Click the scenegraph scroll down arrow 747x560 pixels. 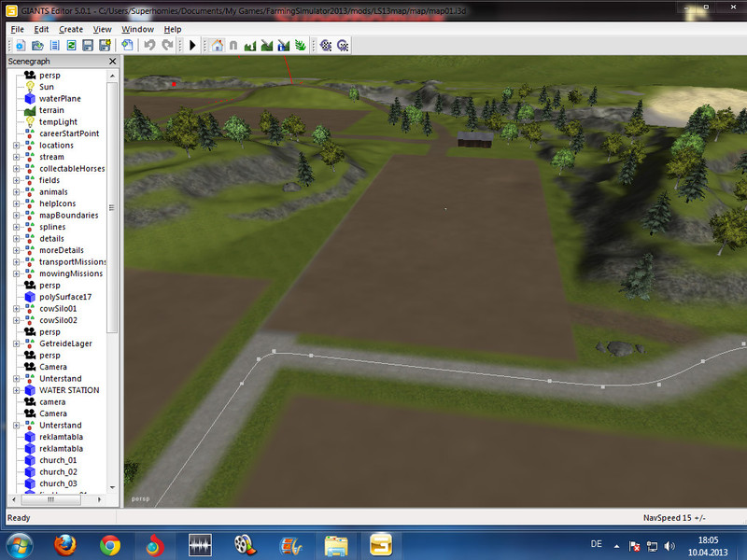tap(112, 487)
